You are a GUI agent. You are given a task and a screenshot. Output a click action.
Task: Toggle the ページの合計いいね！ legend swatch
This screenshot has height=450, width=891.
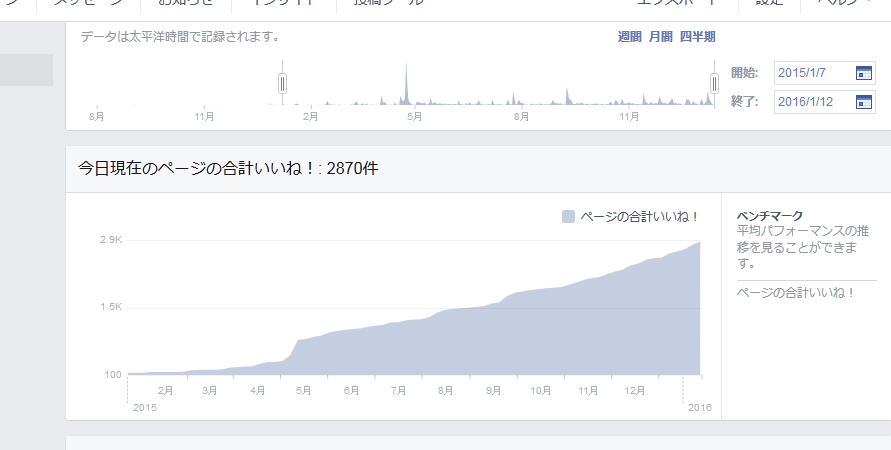click(569, 216)
